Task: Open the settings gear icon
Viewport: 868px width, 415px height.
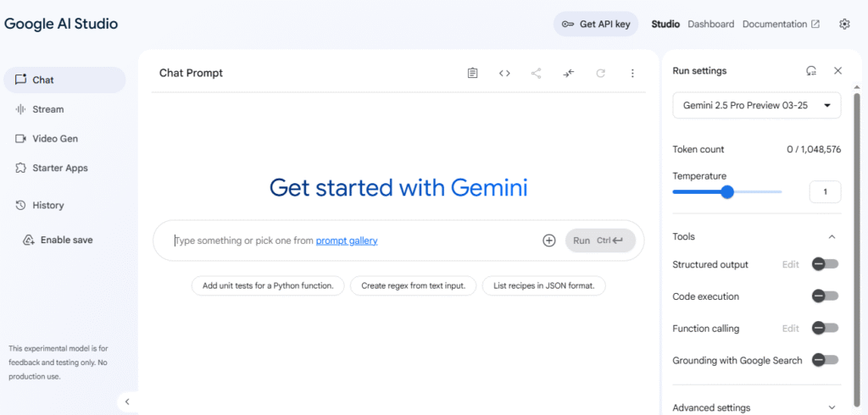Action: click(844, 25)
